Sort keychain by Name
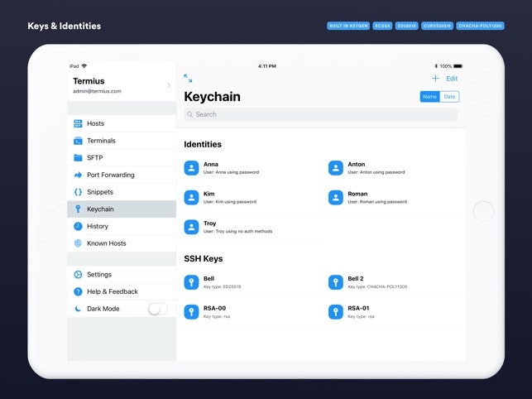 pos(430,97)
